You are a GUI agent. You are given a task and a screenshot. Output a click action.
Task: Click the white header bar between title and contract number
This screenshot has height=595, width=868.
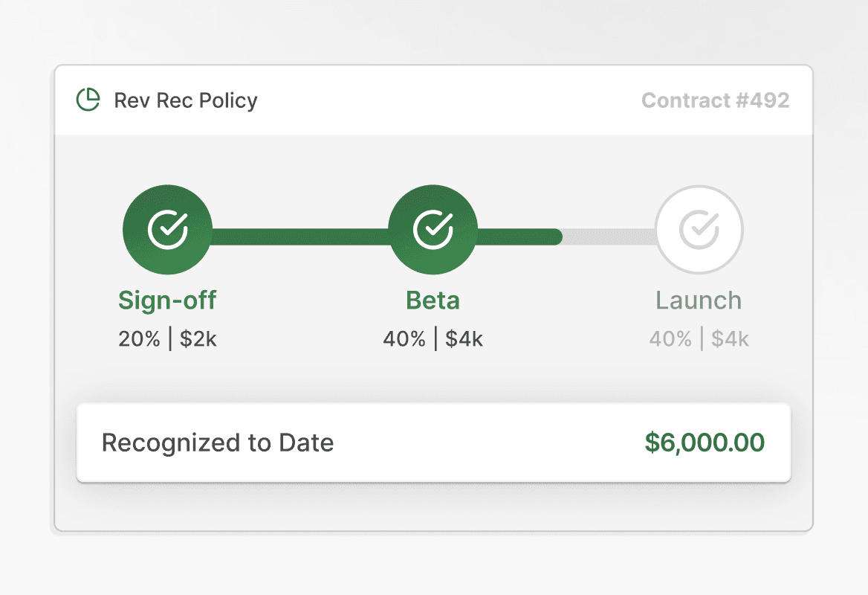446,100
